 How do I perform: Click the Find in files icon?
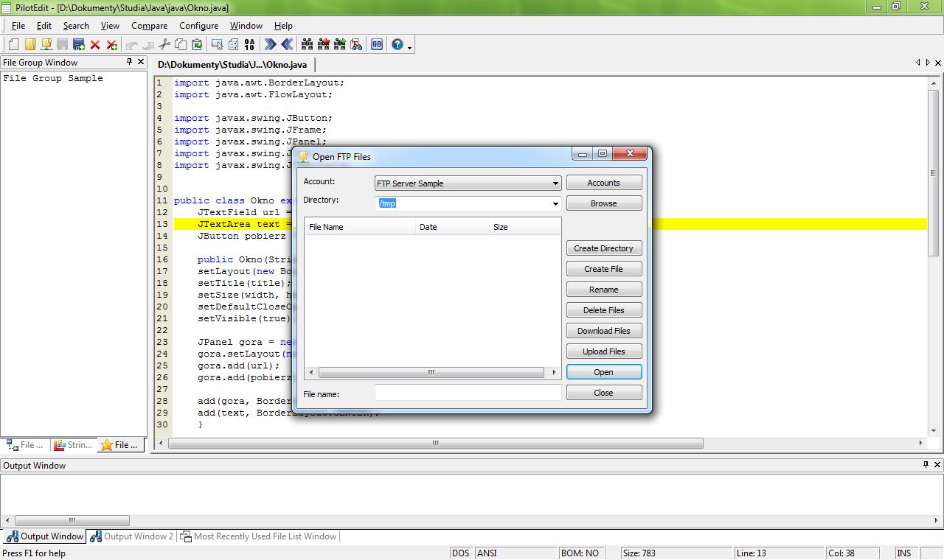tap(356, 45)
